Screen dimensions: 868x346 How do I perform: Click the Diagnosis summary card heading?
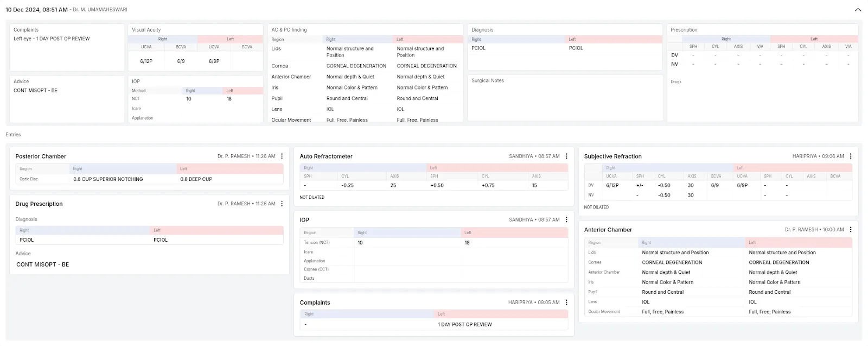tap(482, 30)
